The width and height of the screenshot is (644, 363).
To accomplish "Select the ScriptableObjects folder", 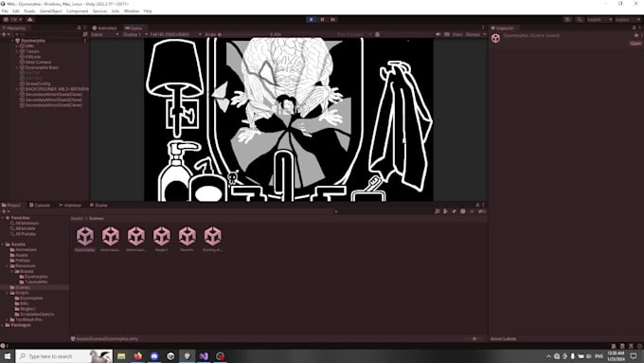I will (37, 314).
